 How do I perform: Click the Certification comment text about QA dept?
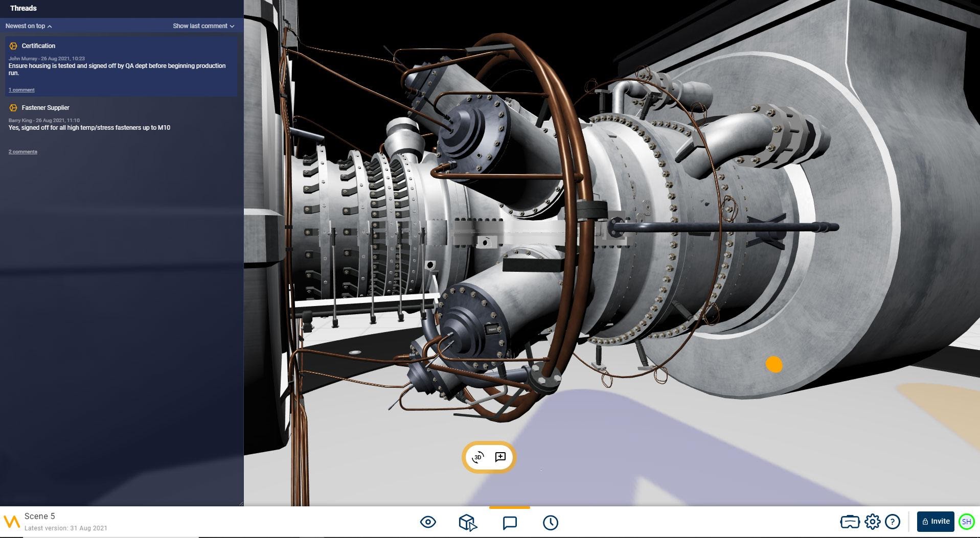click(117, 69)
